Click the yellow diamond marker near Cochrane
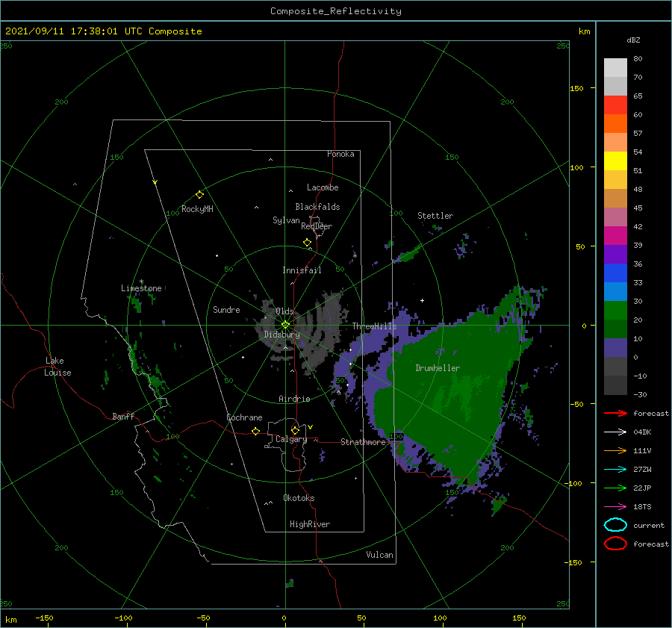 (x=255, y=432)
